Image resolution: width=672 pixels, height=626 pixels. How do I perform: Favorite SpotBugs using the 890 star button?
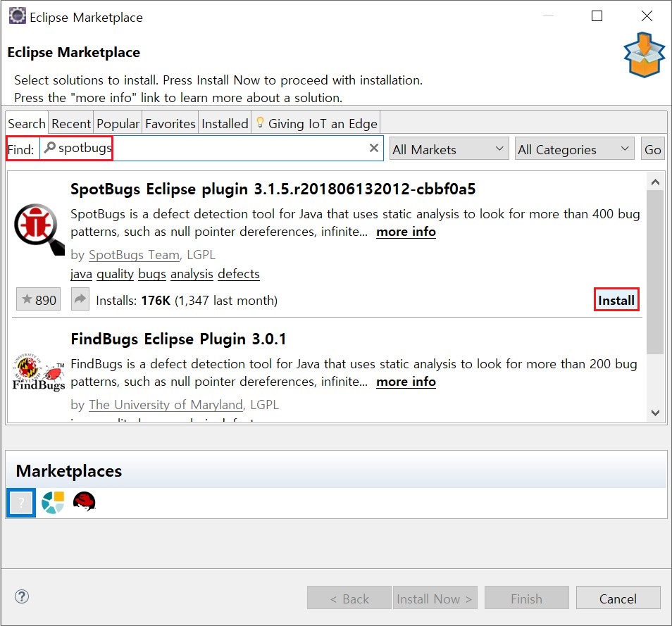tap(39, 300)
